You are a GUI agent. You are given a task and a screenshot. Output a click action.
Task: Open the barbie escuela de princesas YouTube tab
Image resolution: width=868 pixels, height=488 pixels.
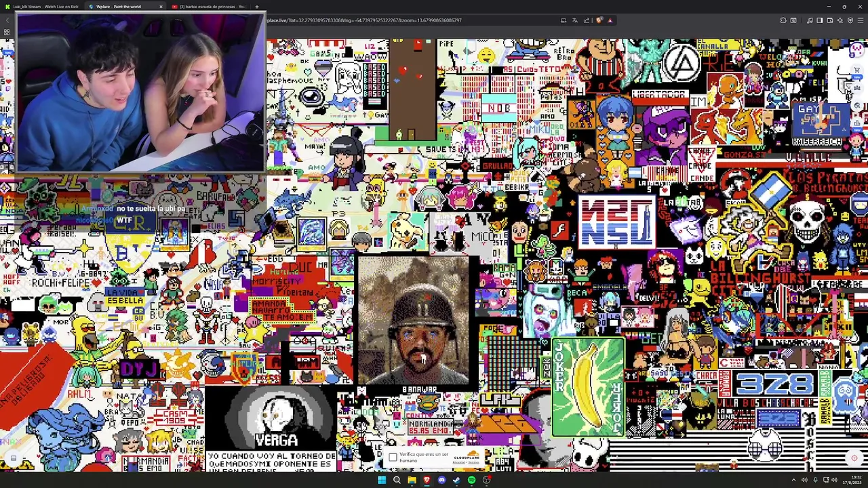(x=210, y=6)
